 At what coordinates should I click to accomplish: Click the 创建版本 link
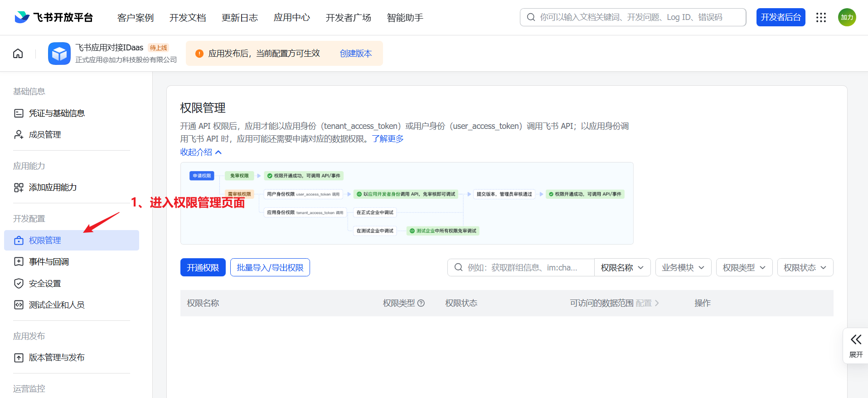click(x=355, y=54)
